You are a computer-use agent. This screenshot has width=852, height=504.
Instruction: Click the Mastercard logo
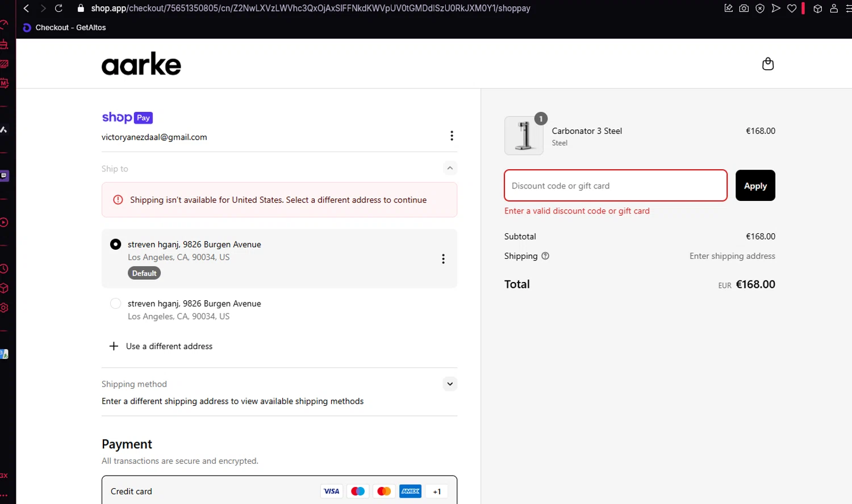(384, 492)
